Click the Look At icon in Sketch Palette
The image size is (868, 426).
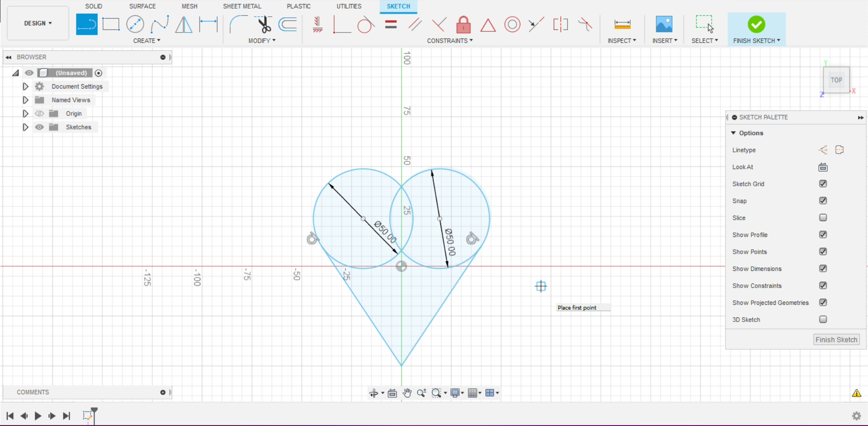point(823,167)
